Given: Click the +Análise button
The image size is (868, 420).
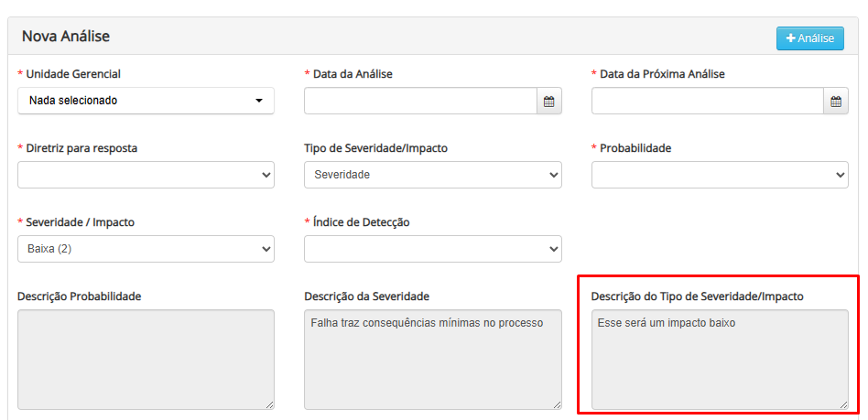Looking at the screenshot, I should point(810,38).
